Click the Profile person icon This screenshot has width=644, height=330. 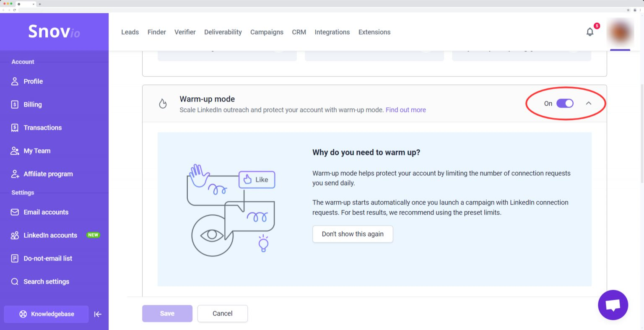click(x=15, y=81)
